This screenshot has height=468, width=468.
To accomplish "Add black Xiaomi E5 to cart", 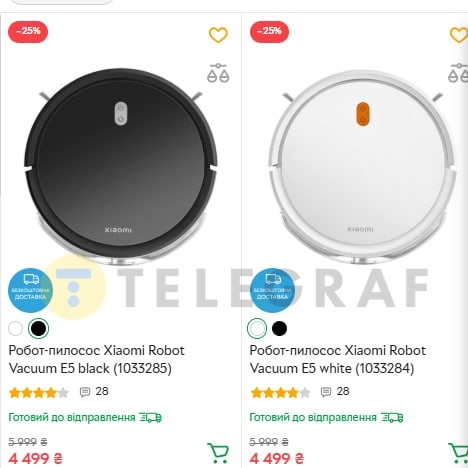I will pos(218,453).
